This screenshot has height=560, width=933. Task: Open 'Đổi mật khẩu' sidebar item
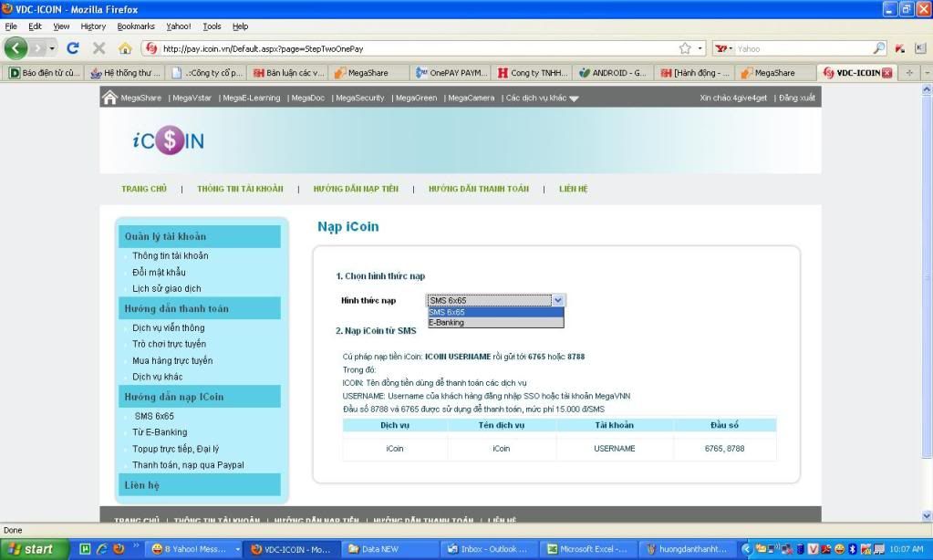159,273
